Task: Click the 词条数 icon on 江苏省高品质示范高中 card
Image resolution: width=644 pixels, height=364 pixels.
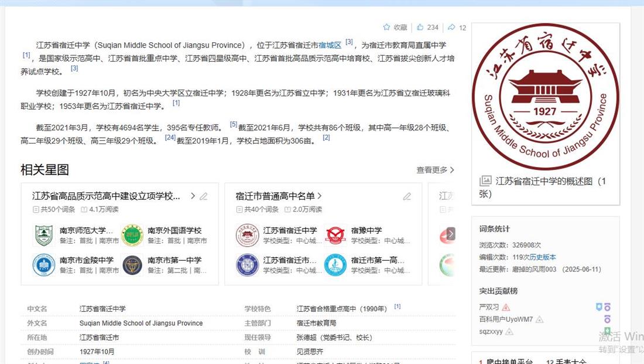Action: coord(36,209)
